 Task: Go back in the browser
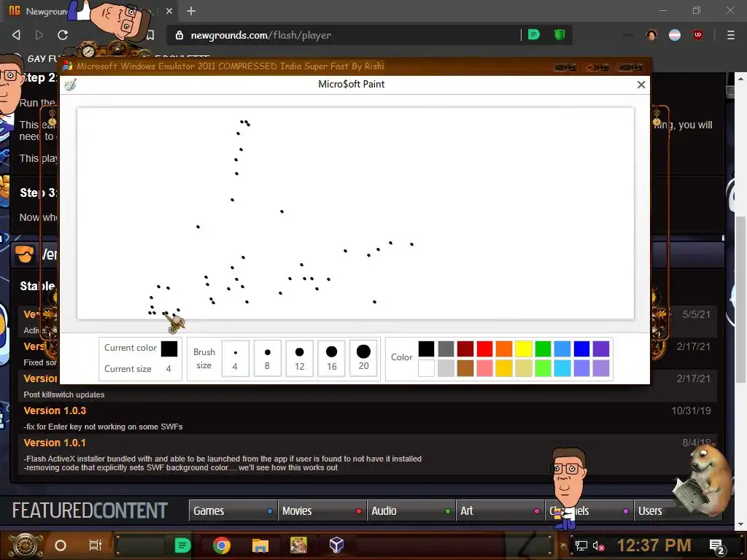click(x=16, y=35)
